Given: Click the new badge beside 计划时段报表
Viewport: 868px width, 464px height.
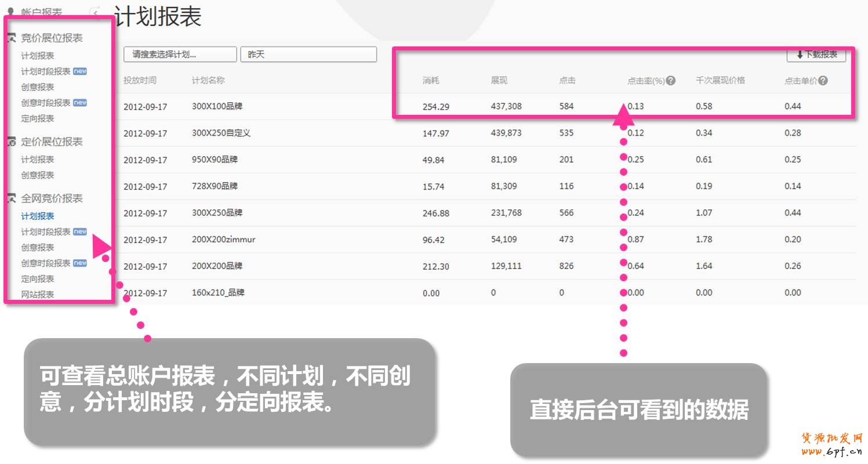Looking at the screenshot, I should 81,71.
